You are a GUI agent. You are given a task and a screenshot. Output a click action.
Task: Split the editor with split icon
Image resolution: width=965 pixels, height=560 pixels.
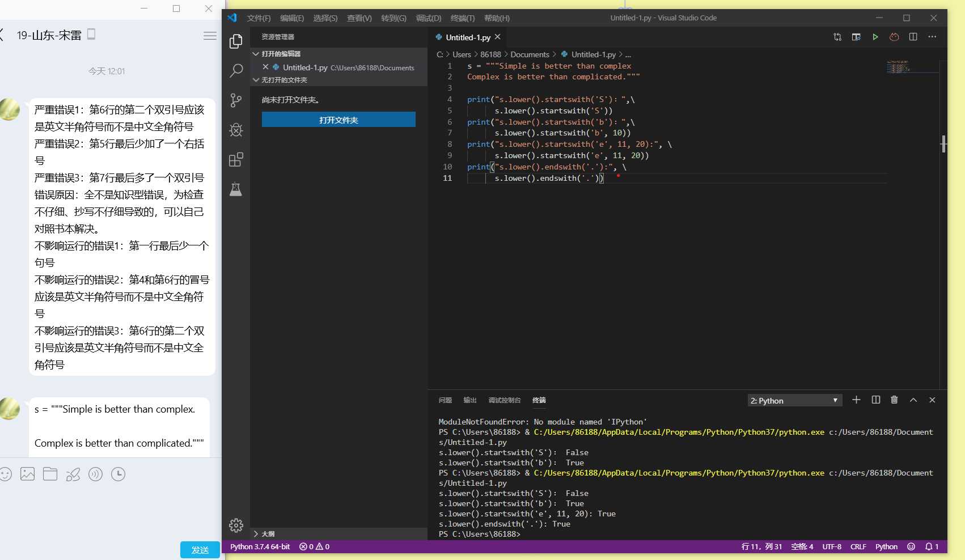(913, 37)
